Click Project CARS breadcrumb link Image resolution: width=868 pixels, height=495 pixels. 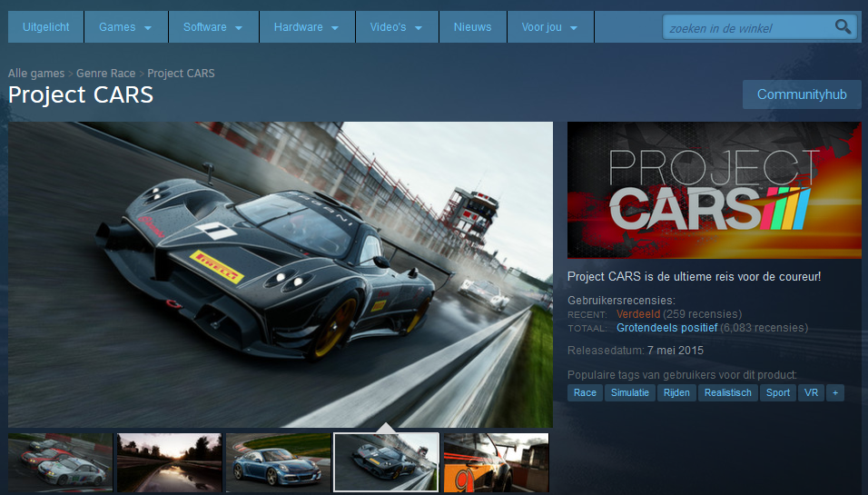click(x=181, y=73)
